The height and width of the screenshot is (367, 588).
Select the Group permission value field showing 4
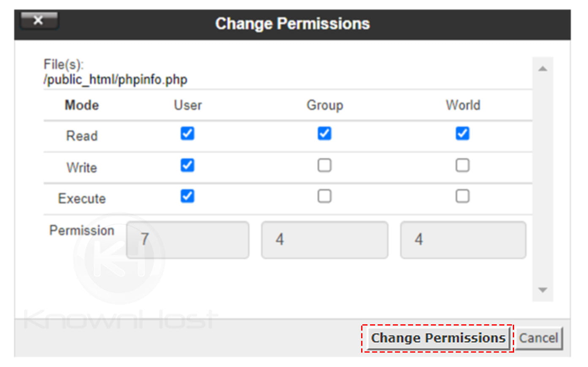(x=324, y=239)
